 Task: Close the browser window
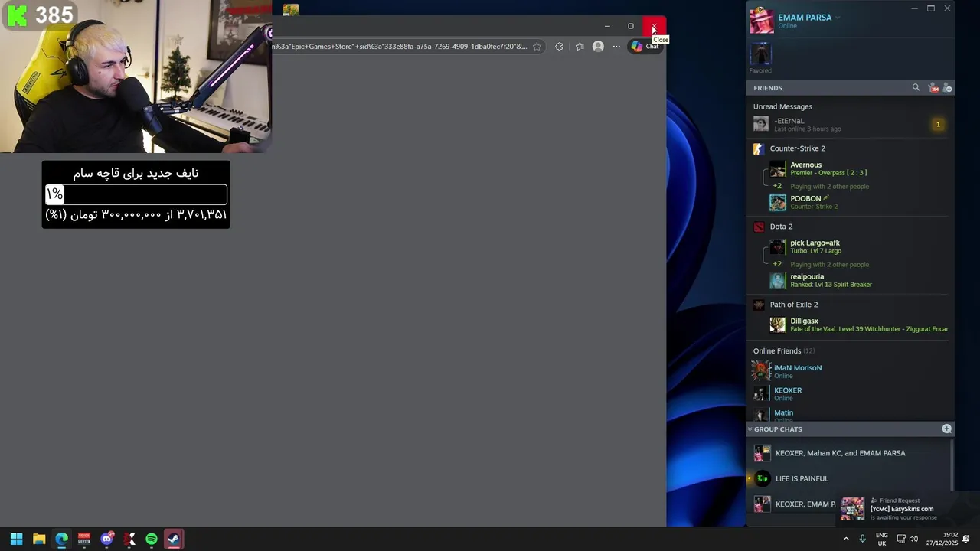pyautogui.click(x=654, y=26)
